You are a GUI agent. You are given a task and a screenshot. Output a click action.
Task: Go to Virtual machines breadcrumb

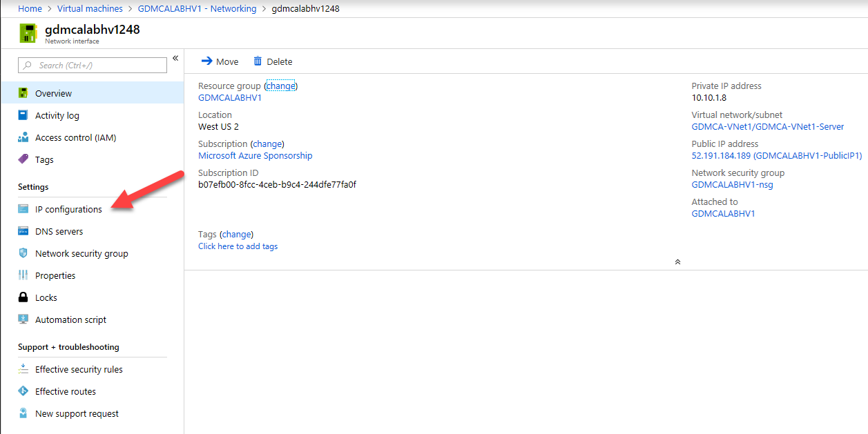[90, 9]
